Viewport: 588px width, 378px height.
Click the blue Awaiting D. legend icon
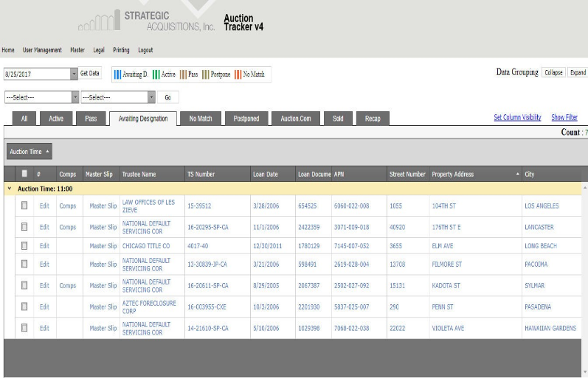tap(118, 74)
